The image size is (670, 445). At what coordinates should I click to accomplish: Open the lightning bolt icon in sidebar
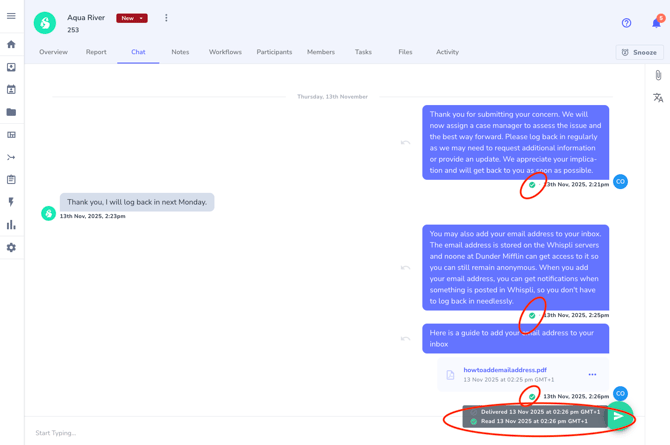[11, 202]
